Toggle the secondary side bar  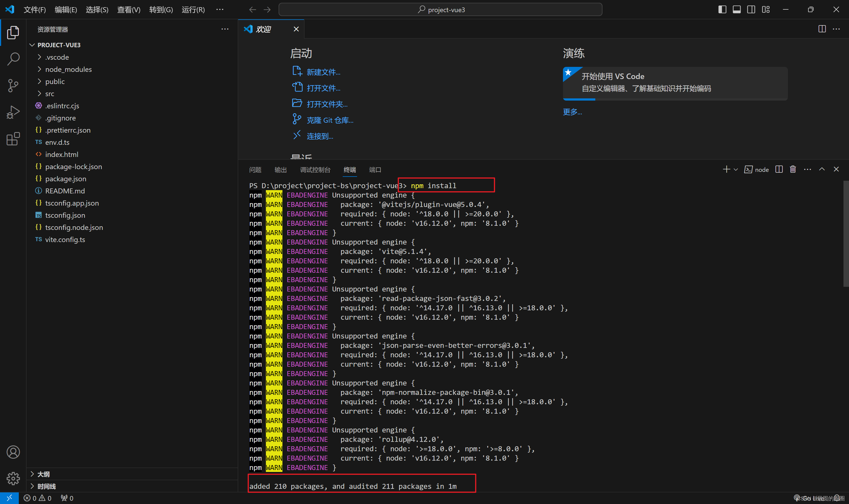point(751,9)
